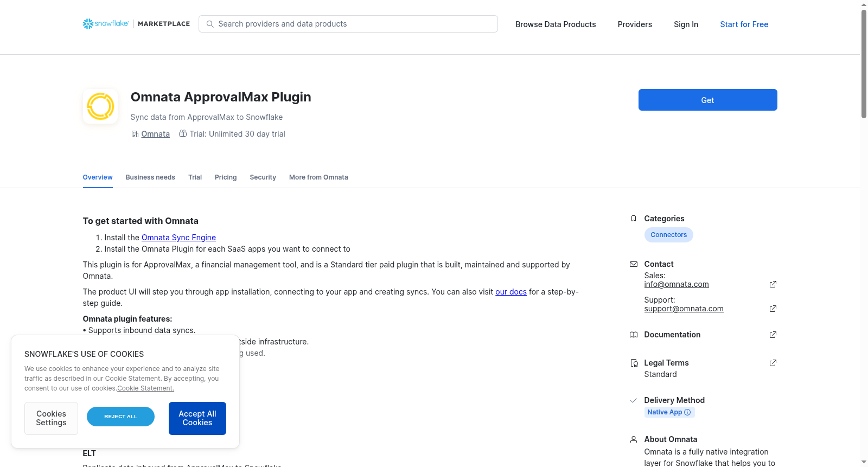Click Sign In
Image resolution: width=868 pixels, height=467 pixels.
pyautogui.click(x=686, y=24)
